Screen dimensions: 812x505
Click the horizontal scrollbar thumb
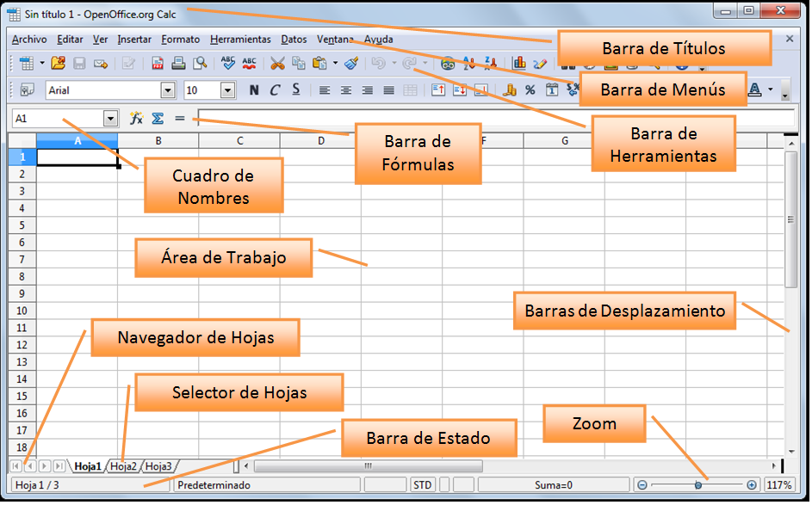(369, 466)
